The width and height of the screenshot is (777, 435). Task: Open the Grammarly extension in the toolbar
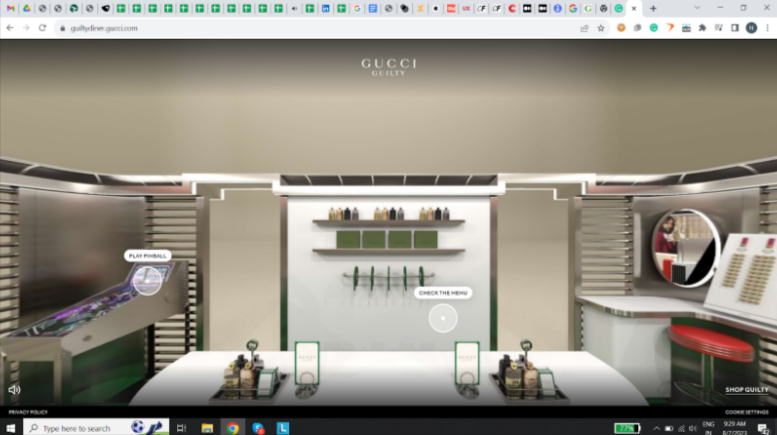pyautogui.click(x=654, y=28)
